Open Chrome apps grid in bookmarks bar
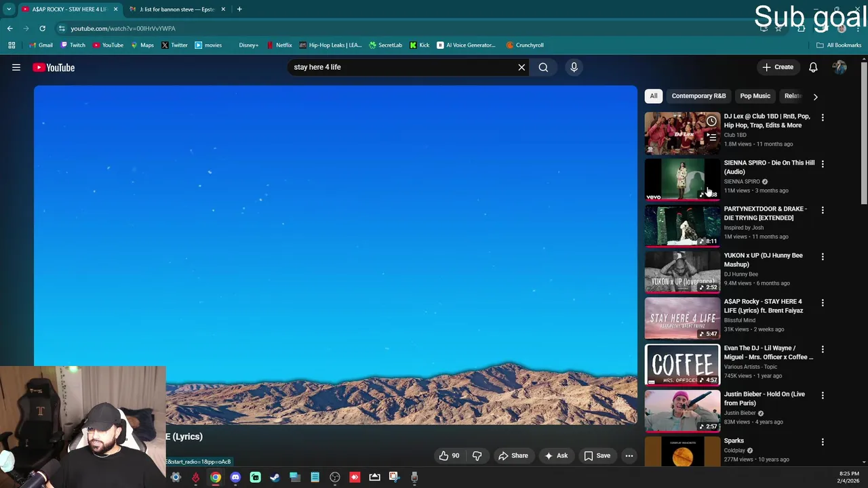The width and height of the screenshot is (868, 488). 12,45
